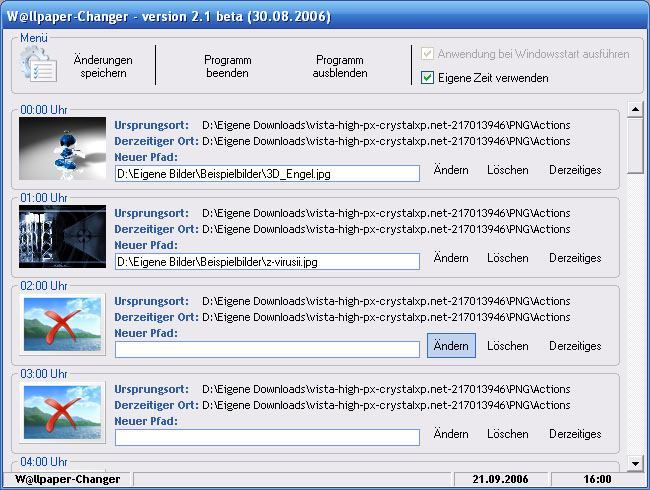
Task: Click the 02:00 Uhr placeholder image with red X
Action: pyautogui.click(x=63, y=325)
